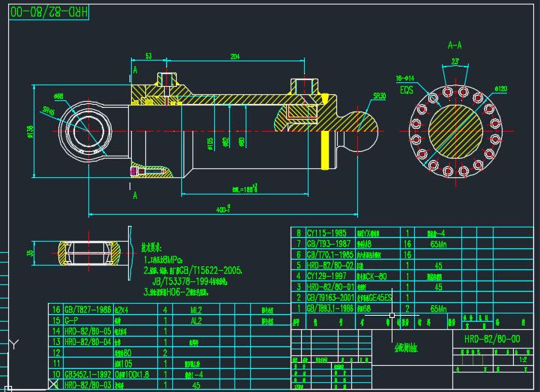Screen dimensions: 540x392
Task: Click the 53 dimension above the cylinder
Action: [x=148, y=56]
